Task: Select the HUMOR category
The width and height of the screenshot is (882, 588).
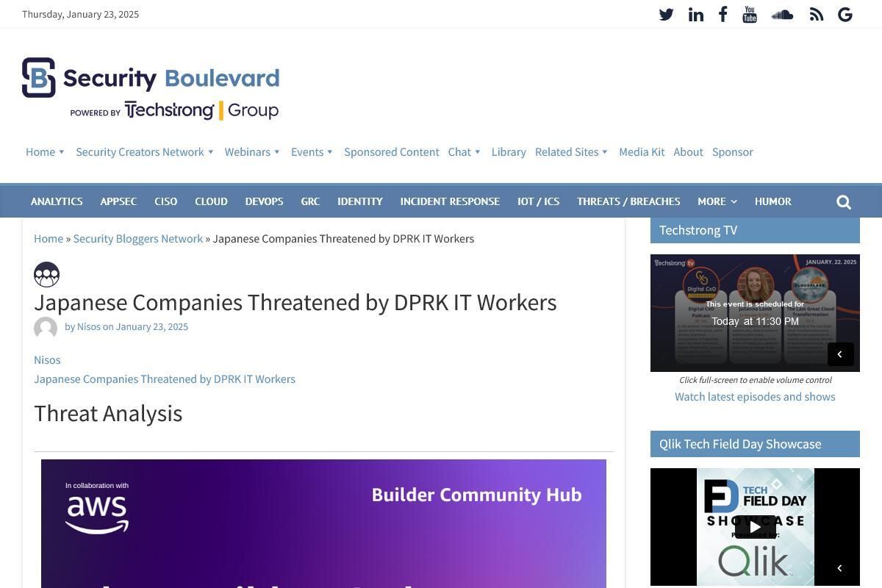Action: 773,201
